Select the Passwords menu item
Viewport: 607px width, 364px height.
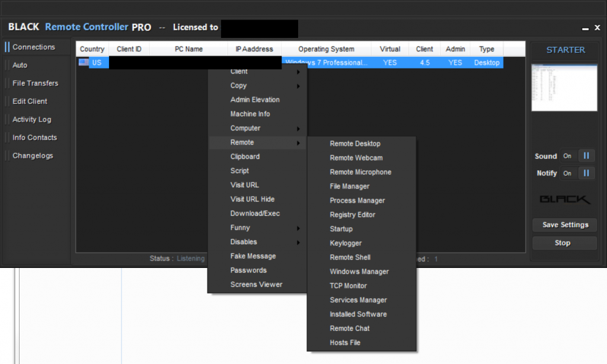(257, 270)
